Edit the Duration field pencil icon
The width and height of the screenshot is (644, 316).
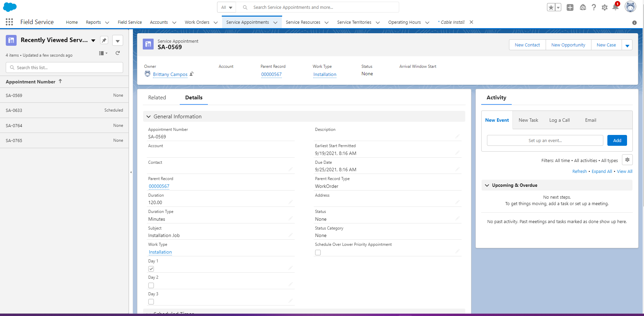pyautogui.click(x=291, y=202)
